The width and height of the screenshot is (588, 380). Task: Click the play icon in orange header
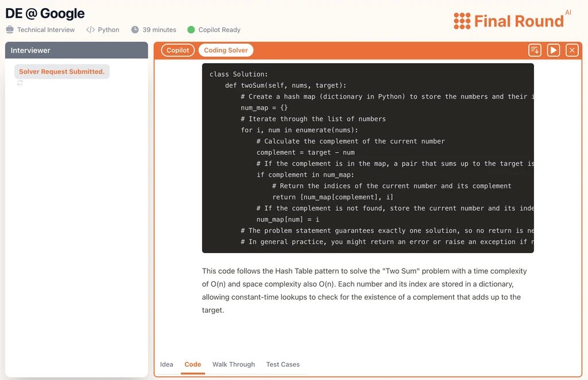554,50
